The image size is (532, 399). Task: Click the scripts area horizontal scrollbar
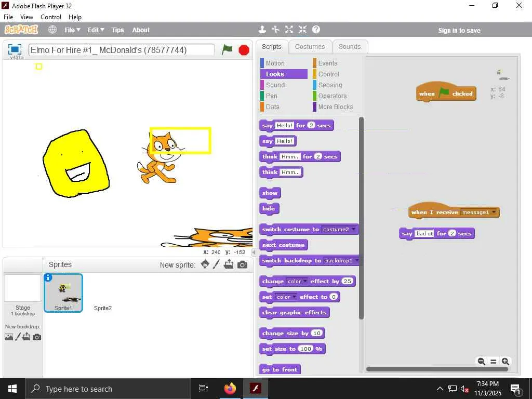pyautogui.click(x=437, y=369)
